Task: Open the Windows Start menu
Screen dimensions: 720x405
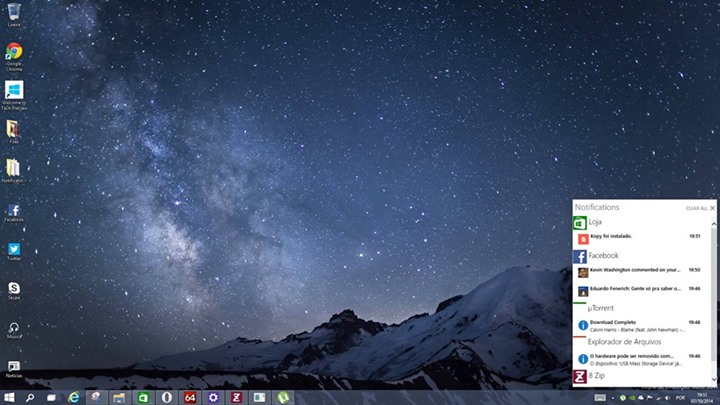Action: [8, 397]
